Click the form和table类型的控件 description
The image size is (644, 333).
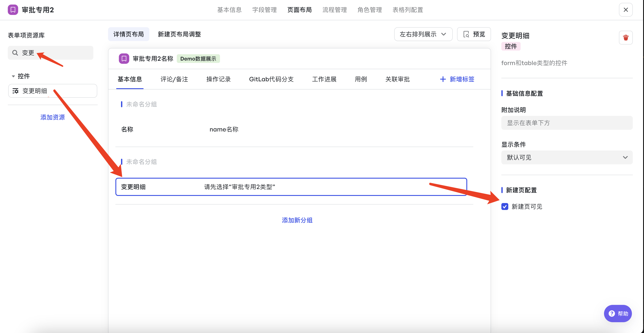534,63
